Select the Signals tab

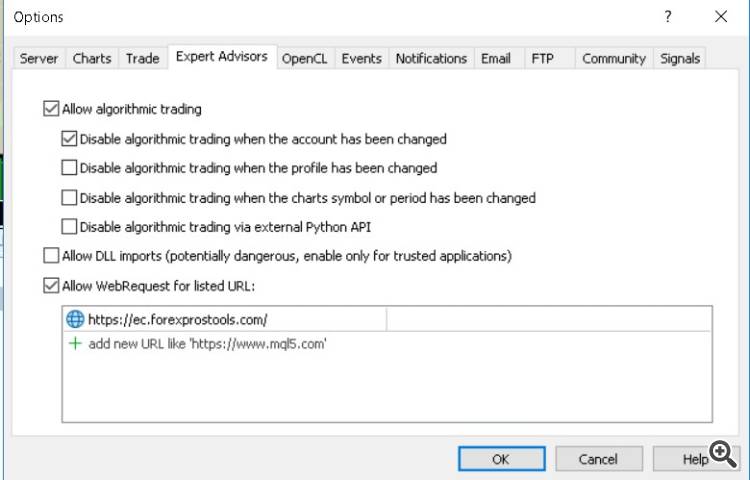(680, 59)
